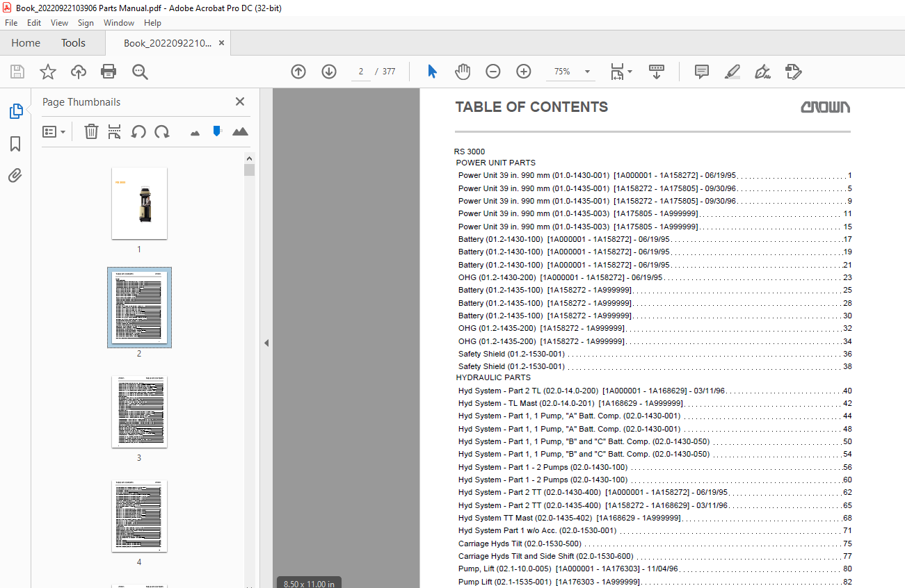Open the Sign document pen icon

(762, 72)
